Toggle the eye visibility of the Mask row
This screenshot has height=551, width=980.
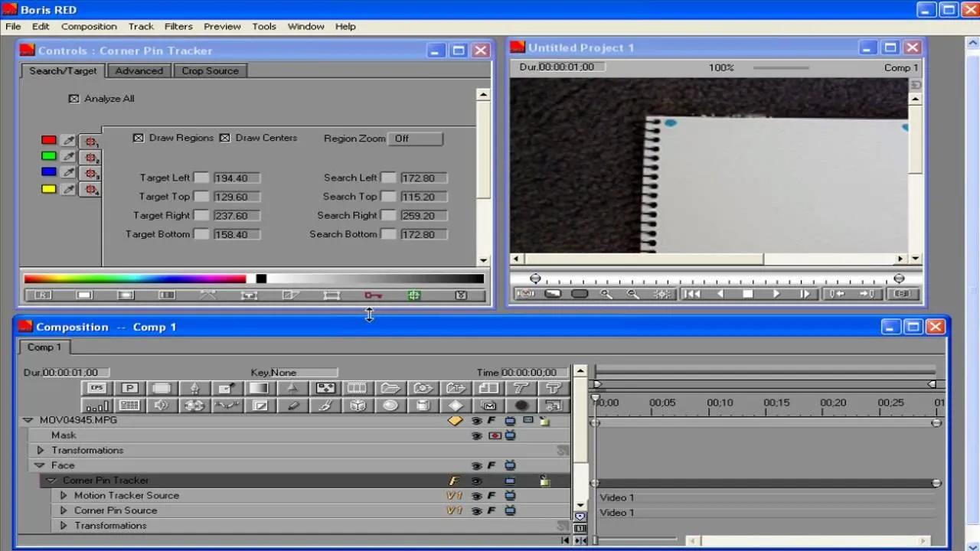(476, 435)
